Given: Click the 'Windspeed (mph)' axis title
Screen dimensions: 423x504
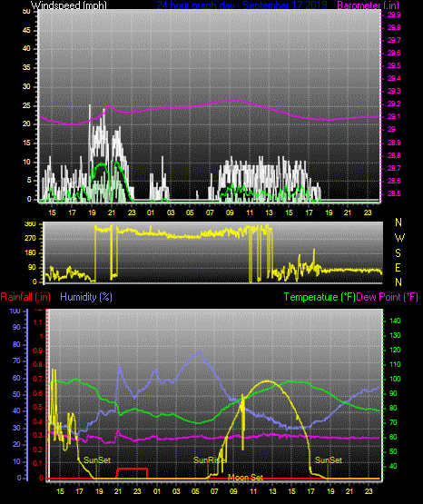Looking at the screenshot, I should point(69,5).
